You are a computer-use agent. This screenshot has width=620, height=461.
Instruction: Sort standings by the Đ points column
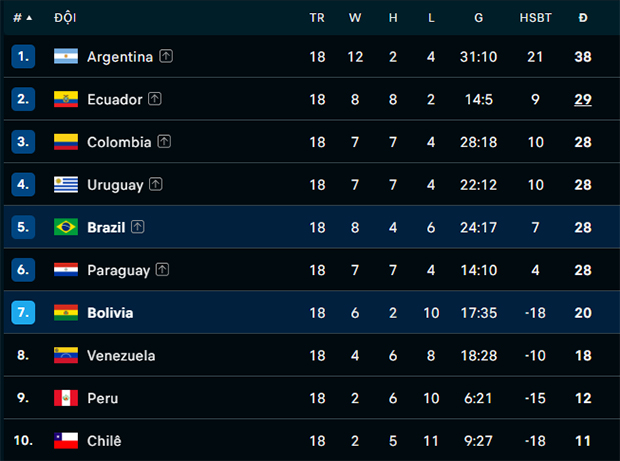(583, 18)
